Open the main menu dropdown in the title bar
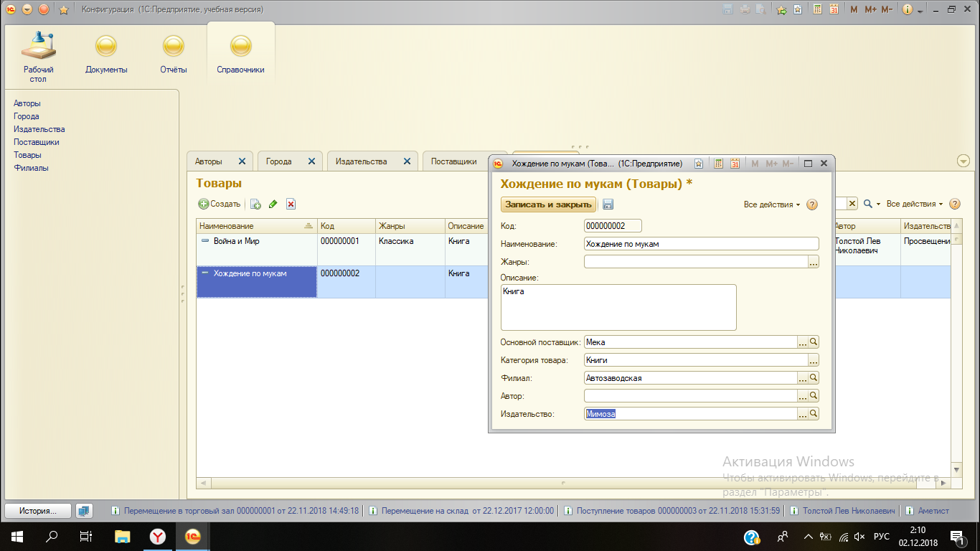Screen dimensions: 980x551 (x=27, y=9)
